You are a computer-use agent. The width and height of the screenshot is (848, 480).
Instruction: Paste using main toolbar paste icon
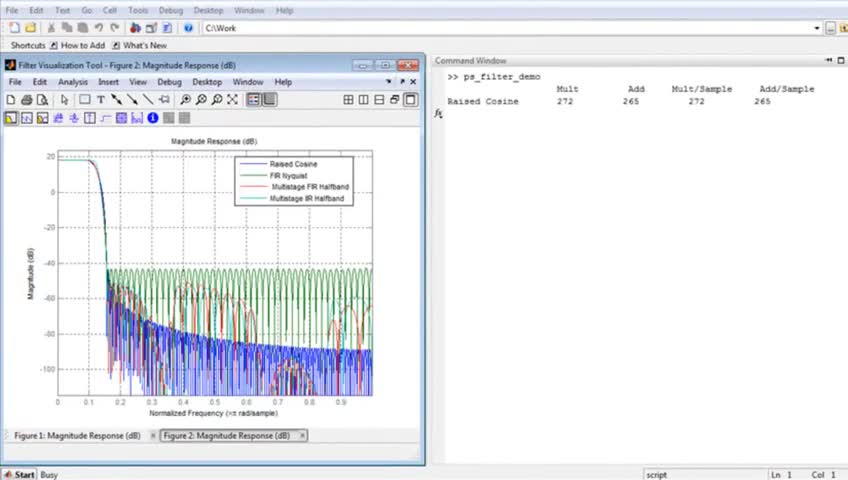pyautogui.click(x=83, y=28)
